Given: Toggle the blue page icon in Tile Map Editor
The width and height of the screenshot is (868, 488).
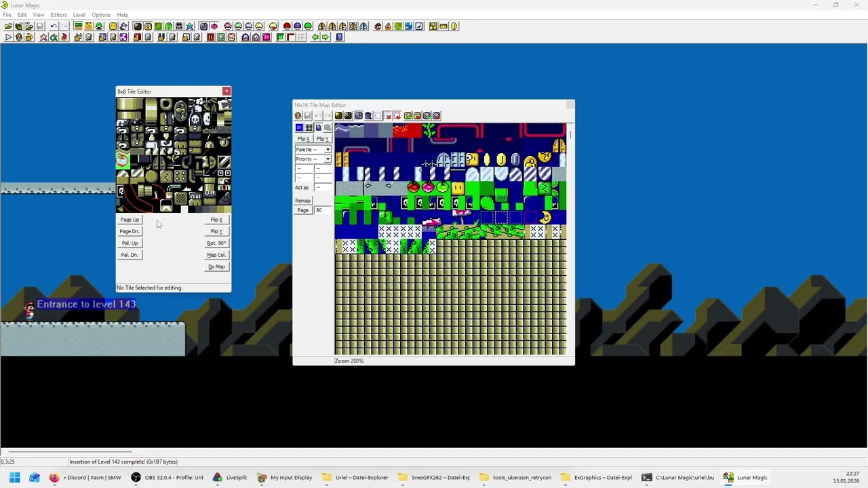Looking at the screenshot, I should [318, 127].
